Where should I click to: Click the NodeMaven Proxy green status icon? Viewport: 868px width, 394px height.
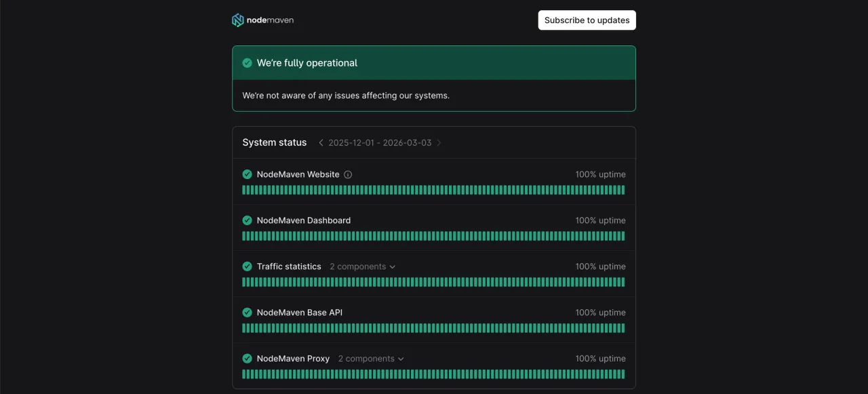248,359
